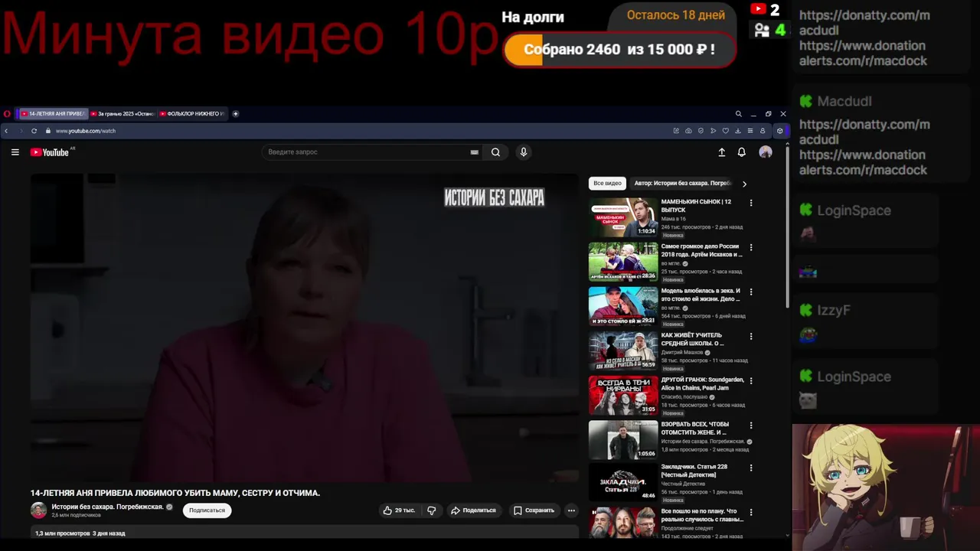
Task: Play or pause the main video player
Action: pos(305,328)
